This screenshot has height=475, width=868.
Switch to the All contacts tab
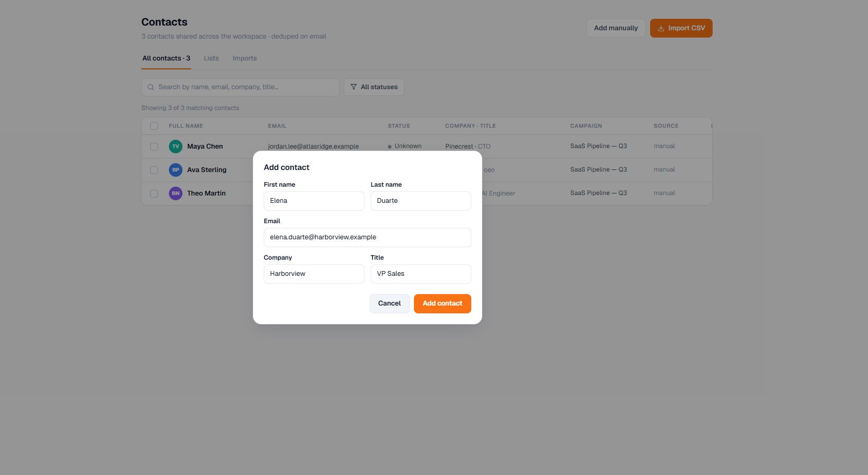pyautogui.click(x=166, y=58)
